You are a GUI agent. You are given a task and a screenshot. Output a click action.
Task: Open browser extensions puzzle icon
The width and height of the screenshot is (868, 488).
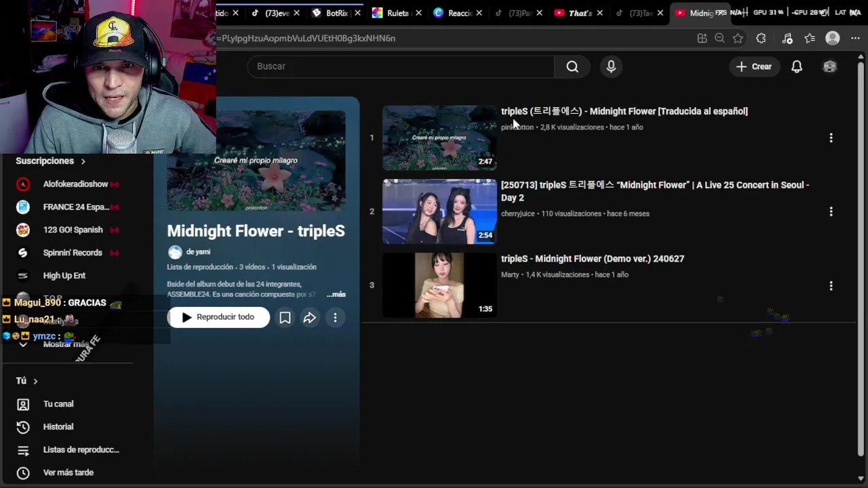pos(761,39)
